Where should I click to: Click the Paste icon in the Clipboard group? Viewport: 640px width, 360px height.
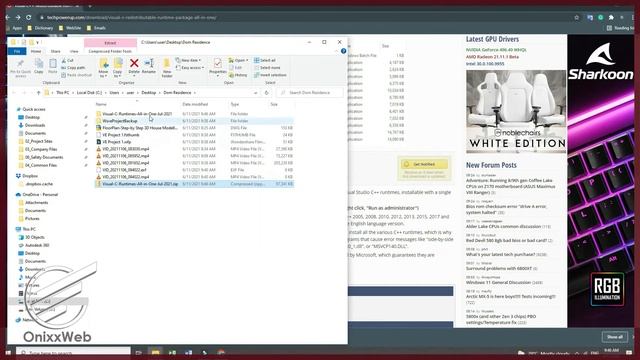(x=53, y=66)
